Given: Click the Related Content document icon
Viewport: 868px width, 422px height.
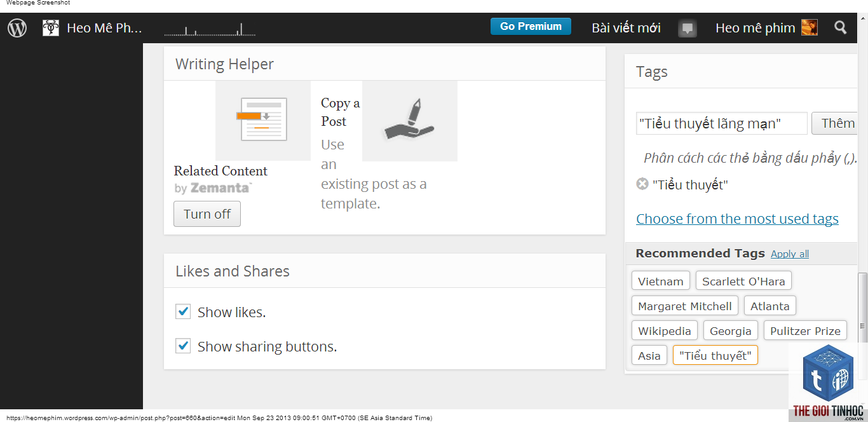Looking at the screenshot, I should point(263,120).
